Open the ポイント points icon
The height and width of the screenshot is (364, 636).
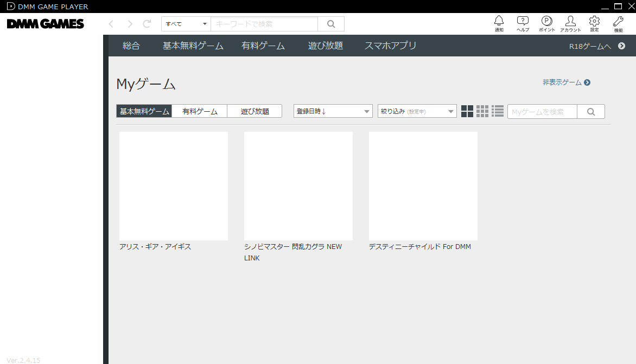[x=547, y=23]
